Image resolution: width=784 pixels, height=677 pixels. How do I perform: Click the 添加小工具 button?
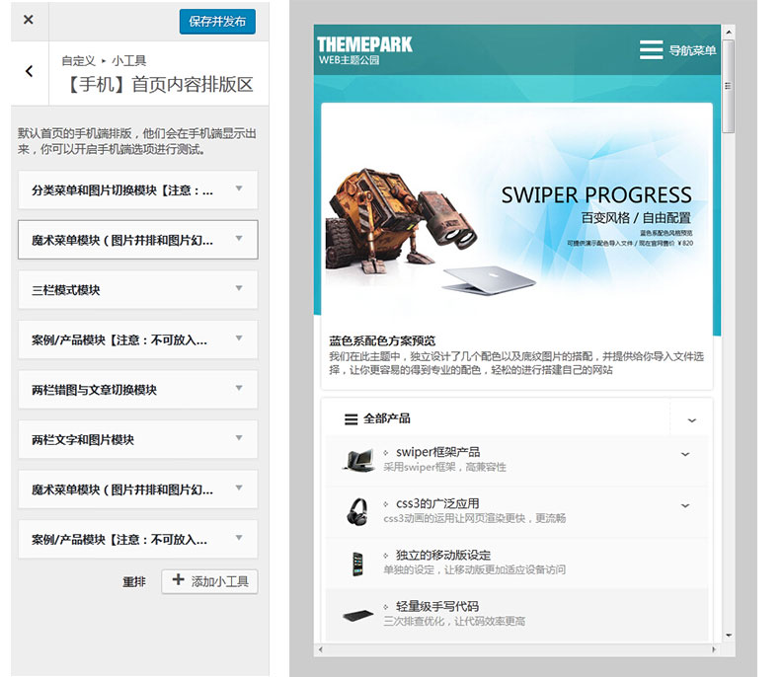point(209,581)
